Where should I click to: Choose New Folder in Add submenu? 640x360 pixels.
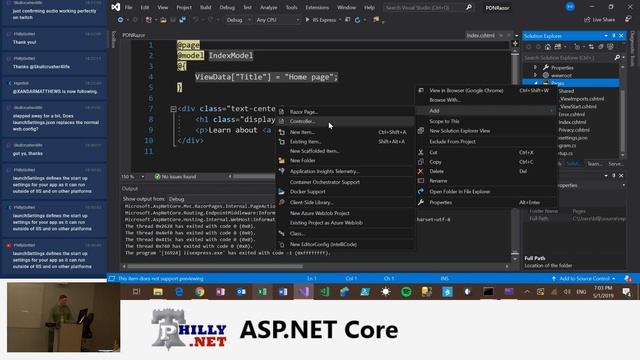click(345, 160)
